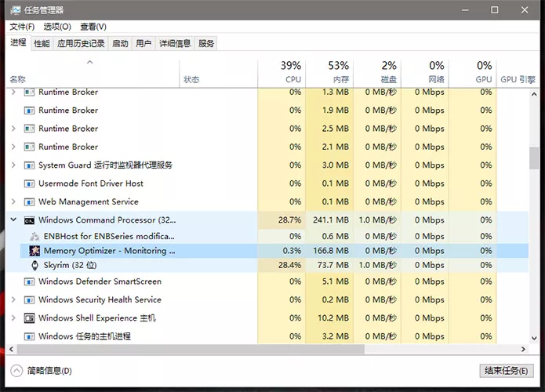
Task: Click the 166.8 MB memory cell
Action: click(x=331, y=251)
